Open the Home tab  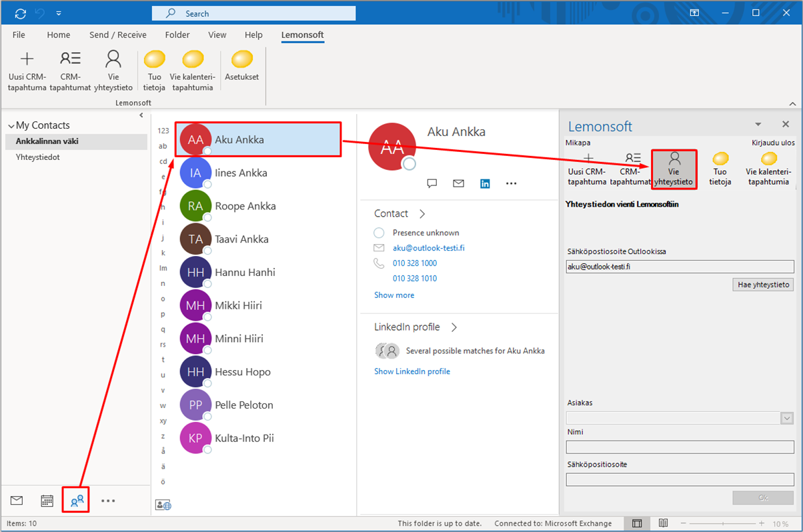click(x=59, y=35)
